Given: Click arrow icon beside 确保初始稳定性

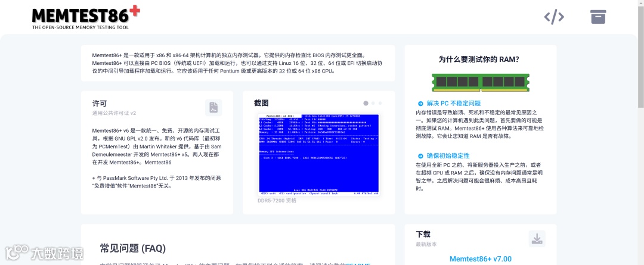Looking at the screenshot, I should pyautogui.click(x=420, y=156).
